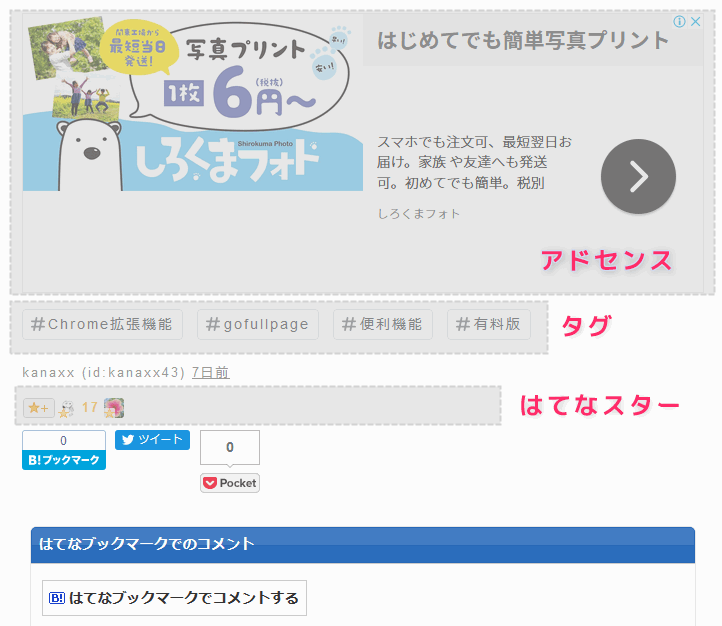The width and height of the screenshot is (722, 626).
Task: Open the #有料版 tag
Action: click(489, 325)
